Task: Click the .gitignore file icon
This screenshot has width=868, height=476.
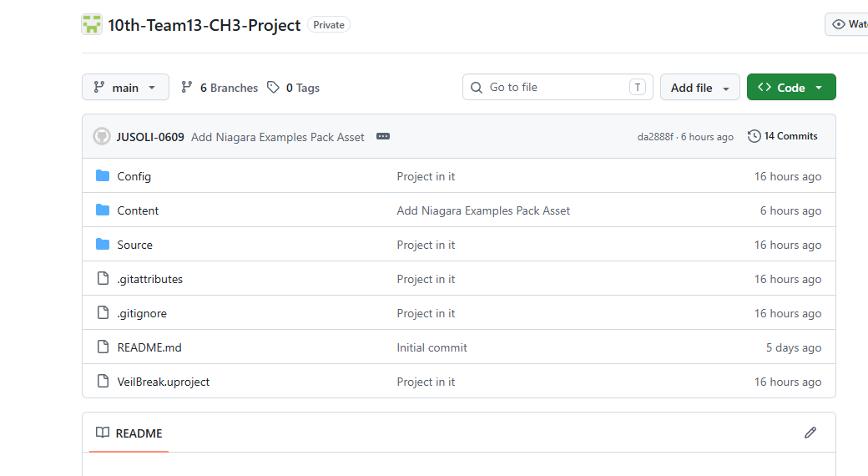Action: [103, 312]
